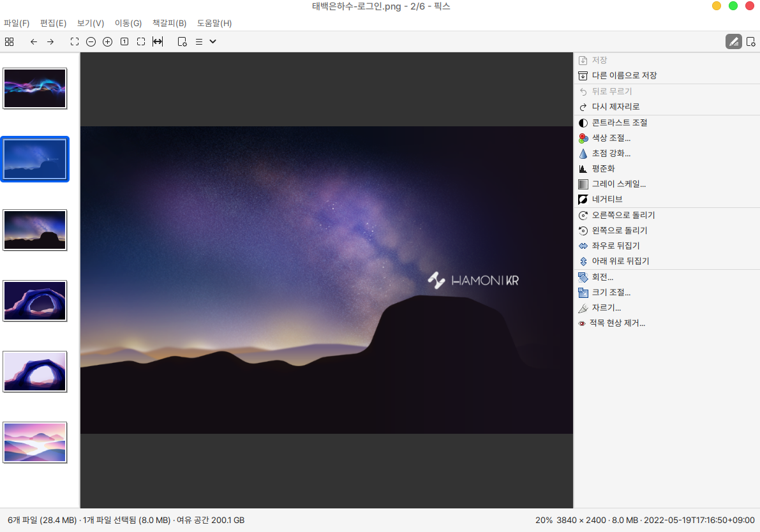
Task: Go to the previous image arrow
Action: pyautogui.click(x=34, y=42)
